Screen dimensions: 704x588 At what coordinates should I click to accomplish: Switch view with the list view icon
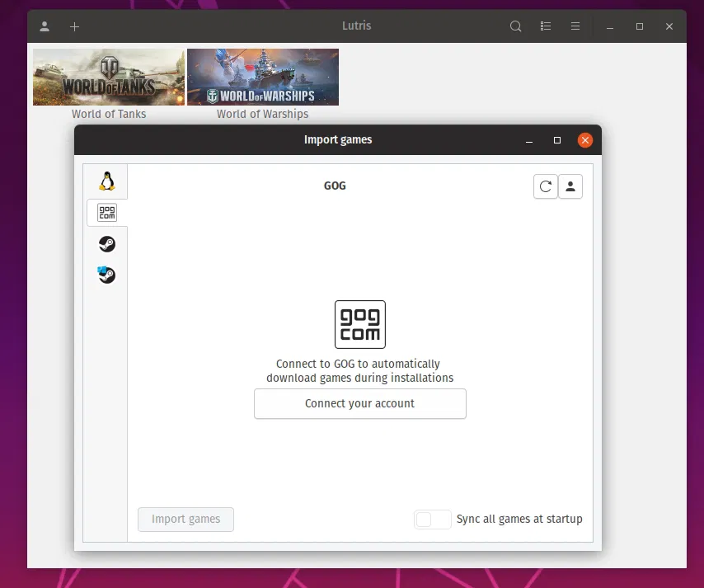point(546,26)
